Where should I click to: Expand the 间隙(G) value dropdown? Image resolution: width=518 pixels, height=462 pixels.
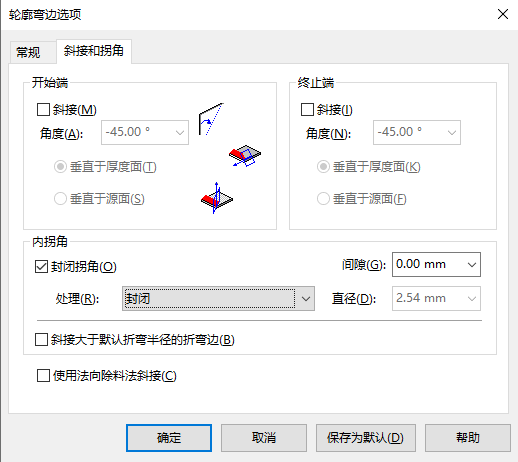[x=471, y=265]
